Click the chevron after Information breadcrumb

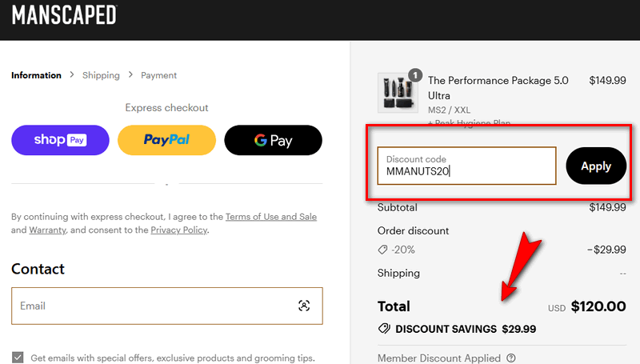click(x=72, y=75)
